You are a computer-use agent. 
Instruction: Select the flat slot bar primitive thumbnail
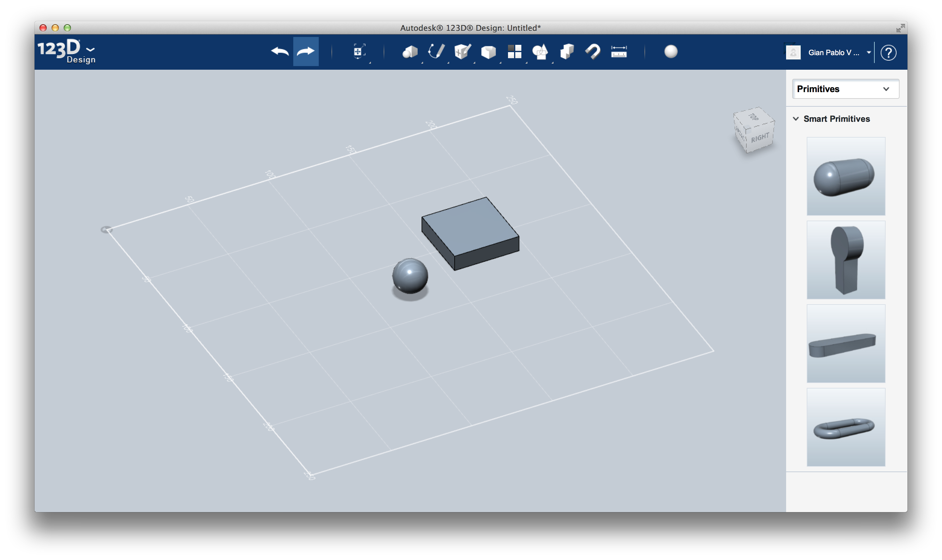pyautogui.click(x=846, y=344)
